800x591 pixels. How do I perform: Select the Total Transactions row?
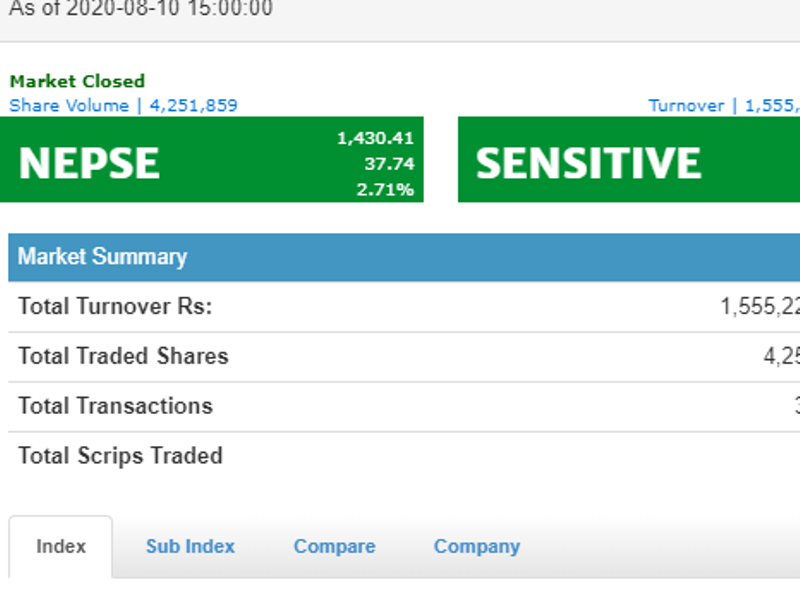tap(404, 407)
